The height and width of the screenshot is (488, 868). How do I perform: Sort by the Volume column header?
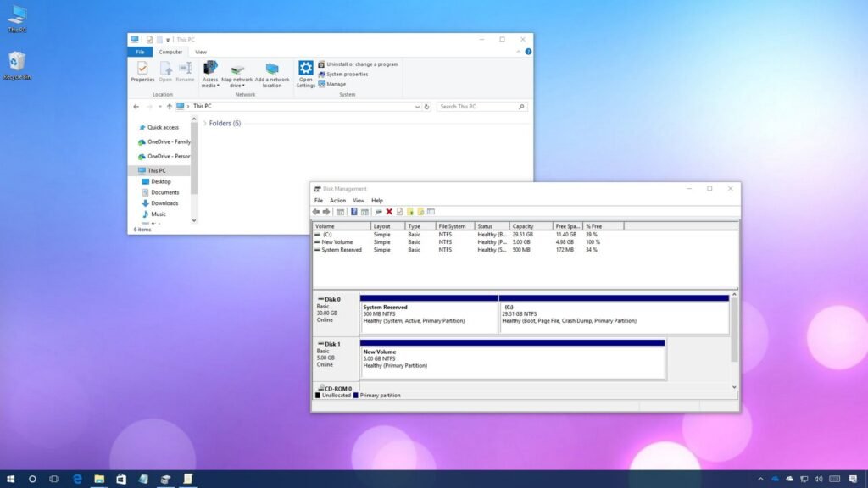click(x=342, y=226)
